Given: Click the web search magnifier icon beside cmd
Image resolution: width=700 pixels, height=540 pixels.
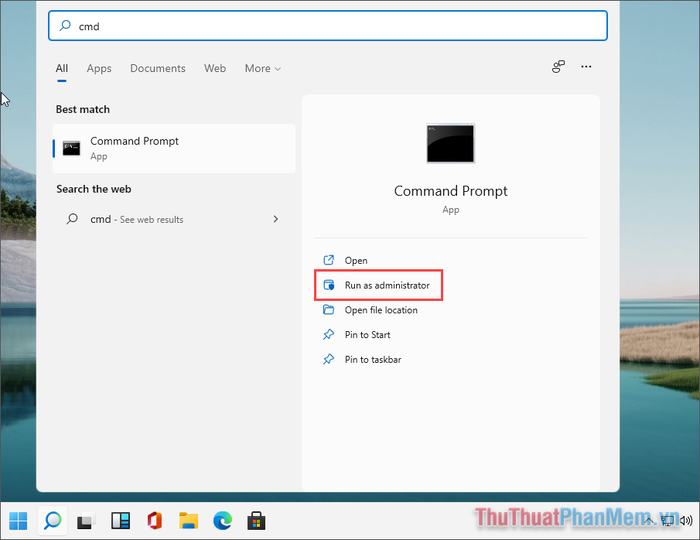Looking at the screenshot, I should pos(72,219).
